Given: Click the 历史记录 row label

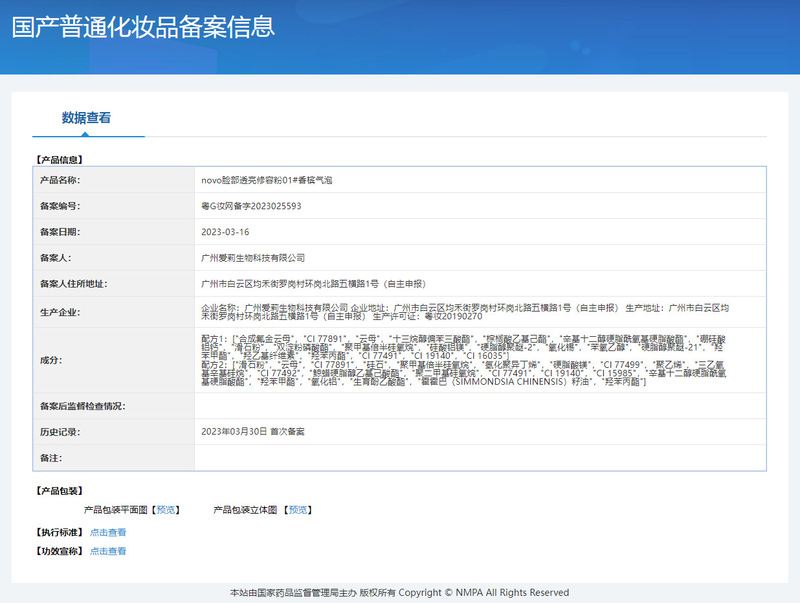Looking at the screenshot, I should pyautogui.click(x=60, y=432).
